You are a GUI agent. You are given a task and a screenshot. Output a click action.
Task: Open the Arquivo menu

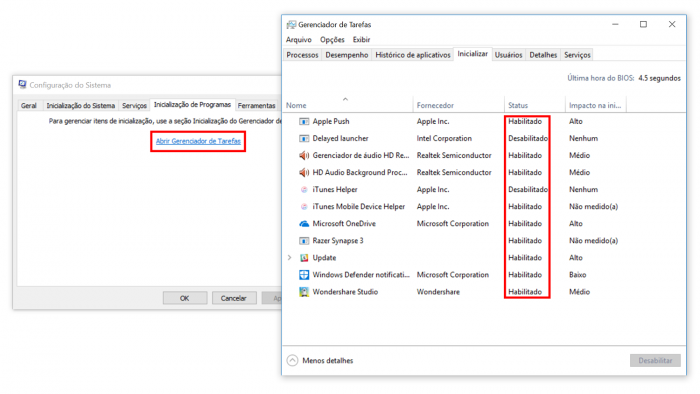pos(299,40)
